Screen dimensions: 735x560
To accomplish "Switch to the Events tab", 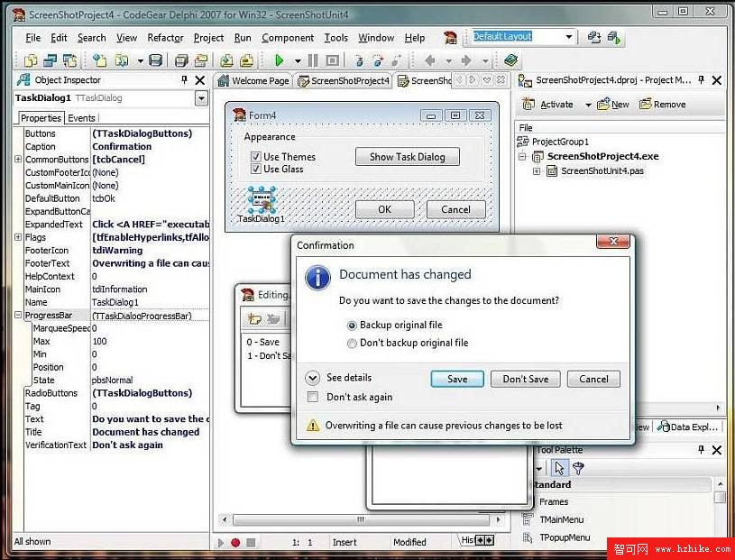I will point(81,118).
